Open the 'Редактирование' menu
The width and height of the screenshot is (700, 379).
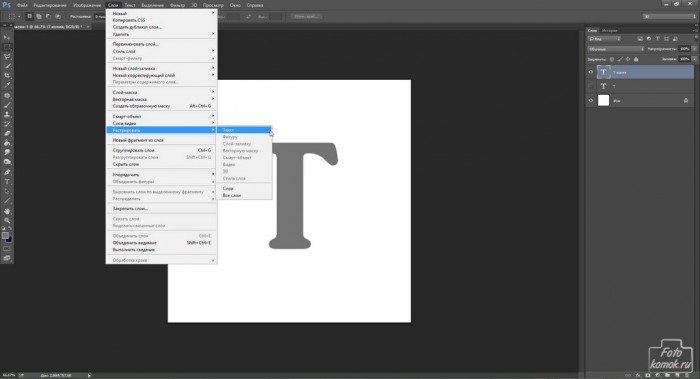[50, 5]
